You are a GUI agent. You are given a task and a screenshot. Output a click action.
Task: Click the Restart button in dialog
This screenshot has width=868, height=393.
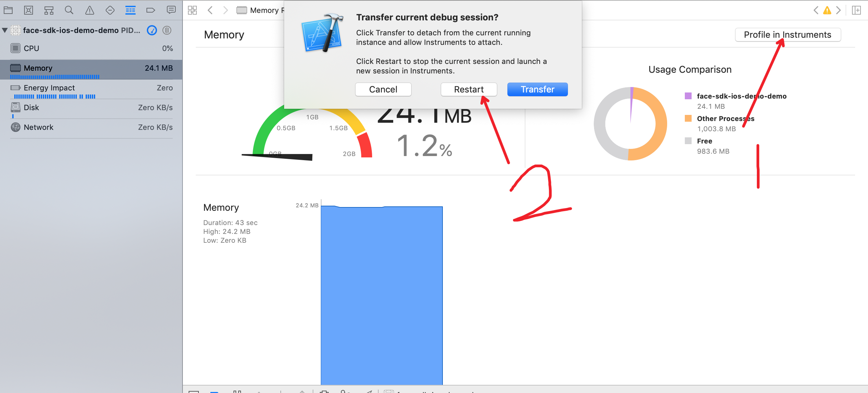pos(469,89)
